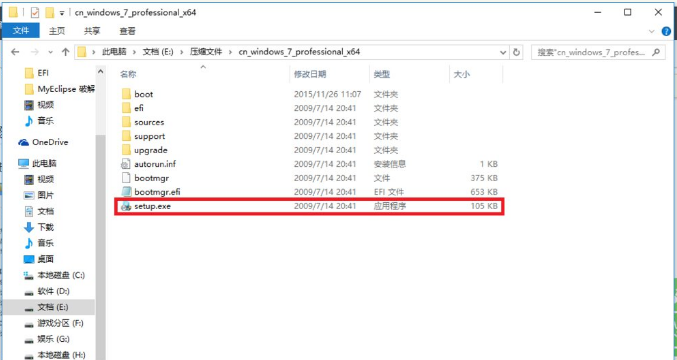Viewport: 677px width, 360px height.
Task: Expand the ribbon with the chevron
Action: pos(652,32)
